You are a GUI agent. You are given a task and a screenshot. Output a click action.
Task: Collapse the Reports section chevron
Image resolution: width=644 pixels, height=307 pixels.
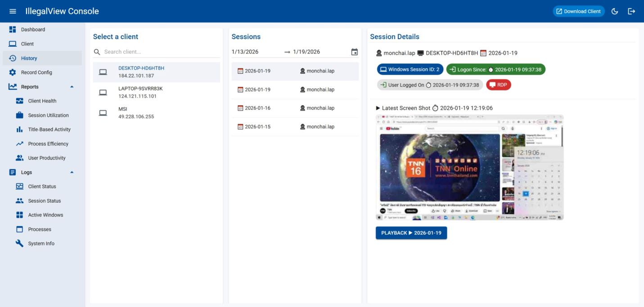tap(72, 87)
